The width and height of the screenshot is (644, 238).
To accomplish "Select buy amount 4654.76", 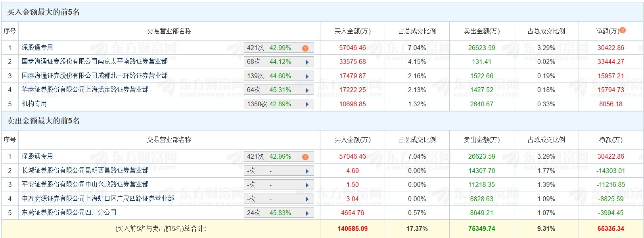I will [x=353, y=213].
